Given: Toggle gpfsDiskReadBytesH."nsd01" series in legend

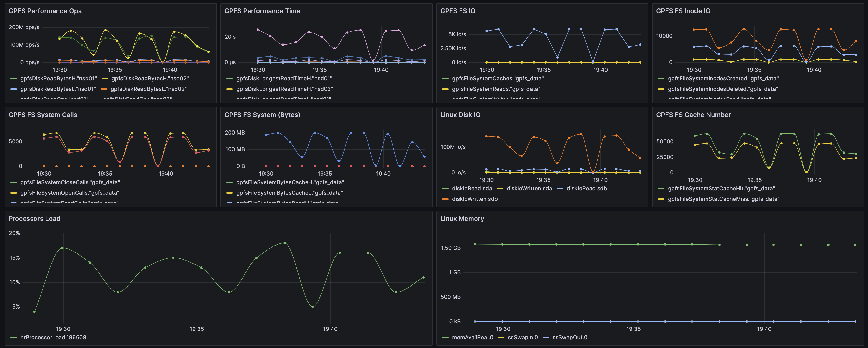Looking at the screenshot, I should [x=58, y=79].
